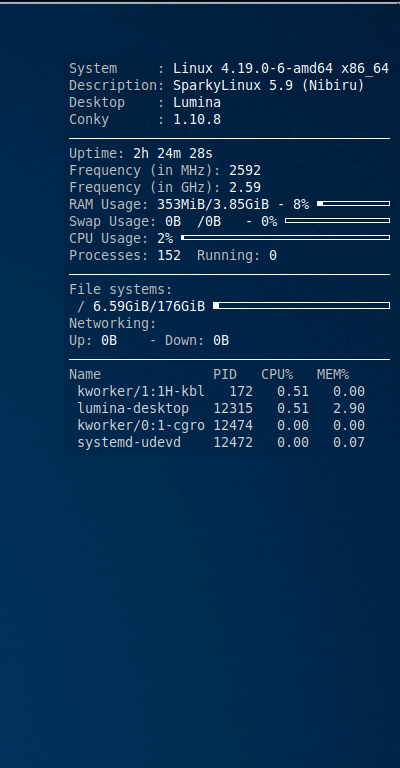
Task: Click the 'Networking:' heading
Action: [x=113, y=324]
